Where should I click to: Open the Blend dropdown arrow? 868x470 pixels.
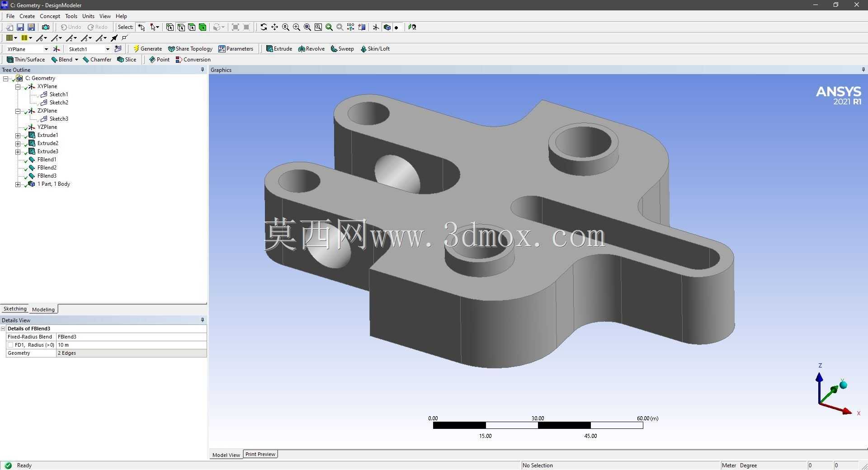click(x=76, y=60)
